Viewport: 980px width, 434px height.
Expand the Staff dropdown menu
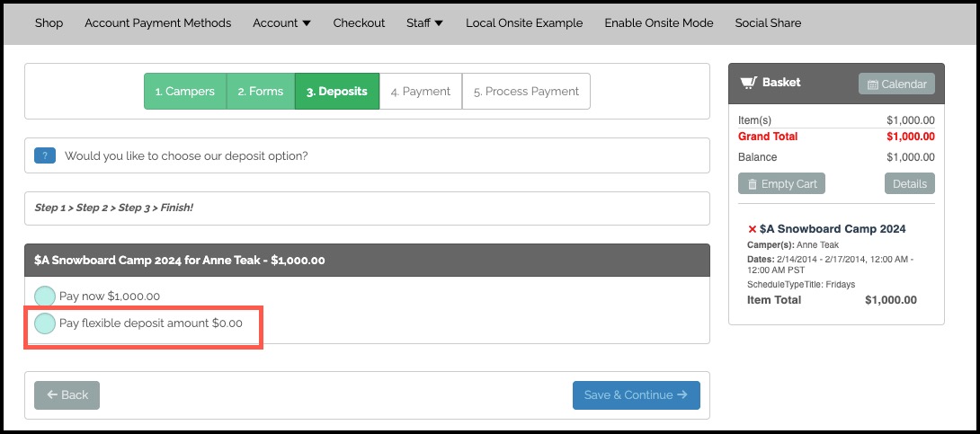click(424, 23)
